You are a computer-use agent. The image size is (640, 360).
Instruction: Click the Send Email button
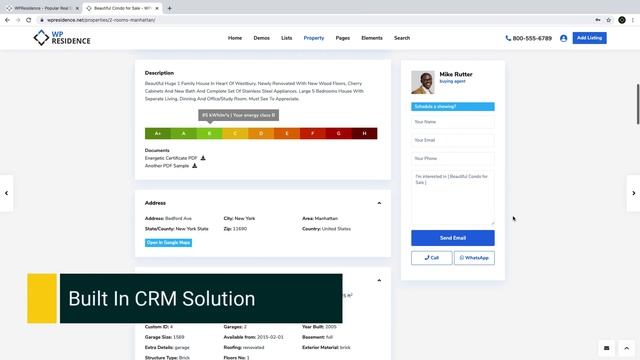click(453, 238)
